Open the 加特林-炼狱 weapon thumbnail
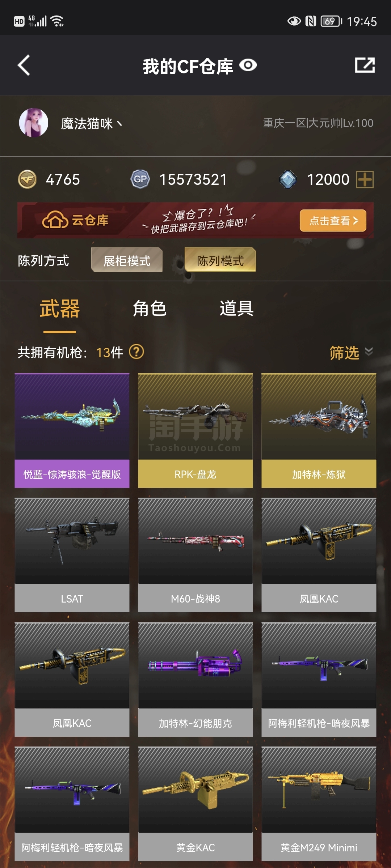This screenshot has width=391, height=868. pyautogui.click(x=319, y=417)
